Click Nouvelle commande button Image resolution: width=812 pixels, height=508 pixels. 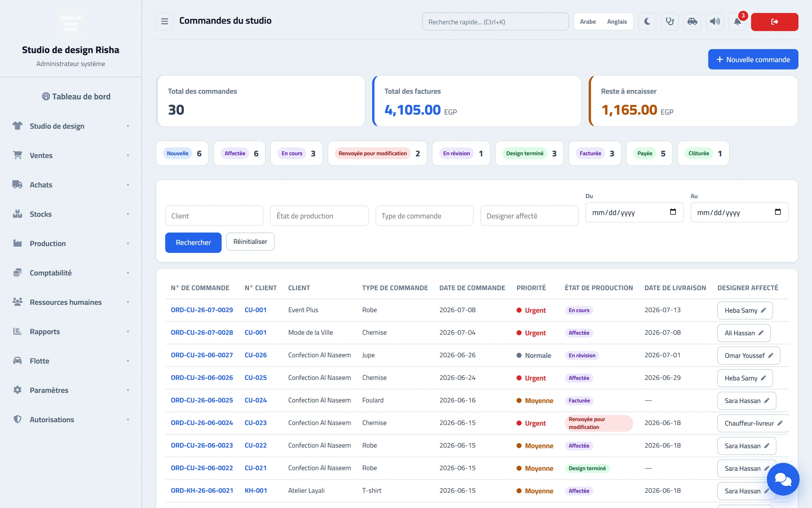[753, 60]
